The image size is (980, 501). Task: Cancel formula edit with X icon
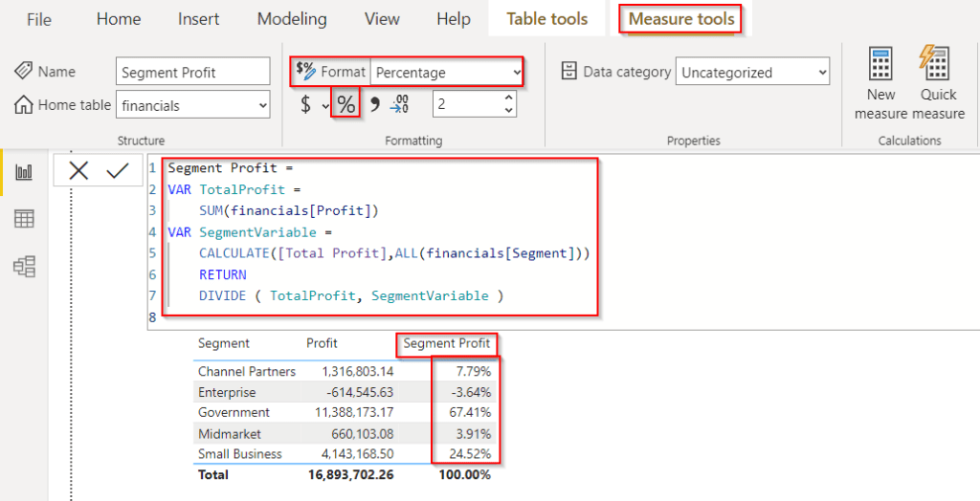click(x=78, y=170)
